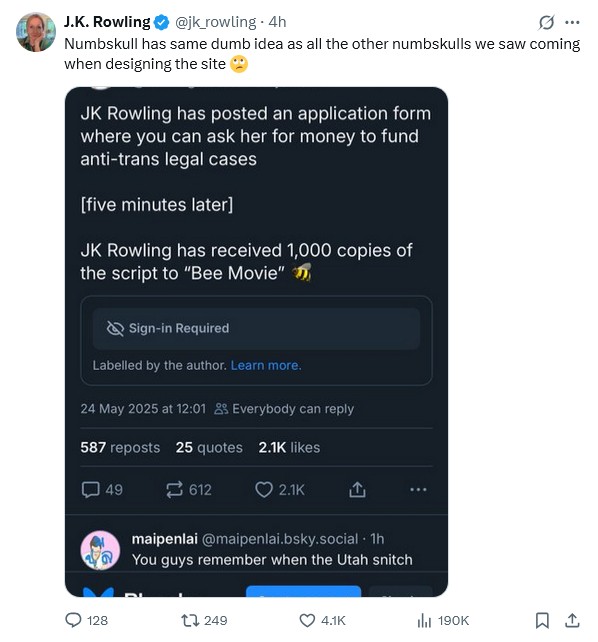Open J.K. Rowling's profile avatar

36,32
